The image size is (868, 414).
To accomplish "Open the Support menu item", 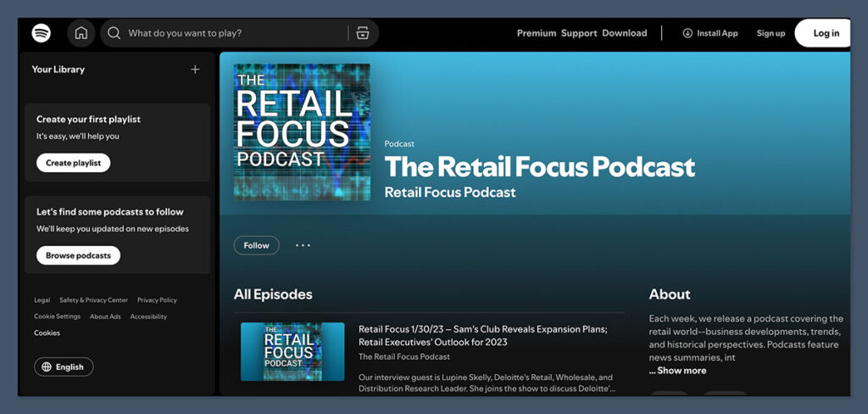I will 579,33.
